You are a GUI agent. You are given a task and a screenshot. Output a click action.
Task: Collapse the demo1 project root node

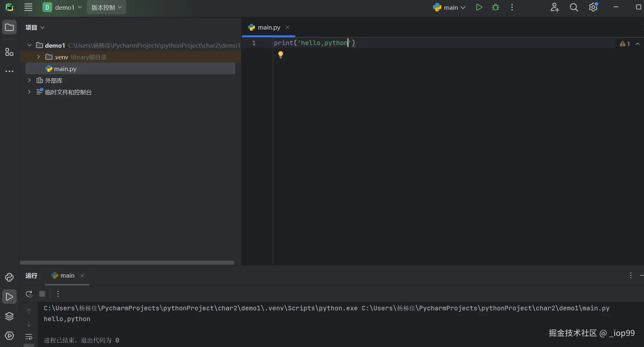click(29, 45)
